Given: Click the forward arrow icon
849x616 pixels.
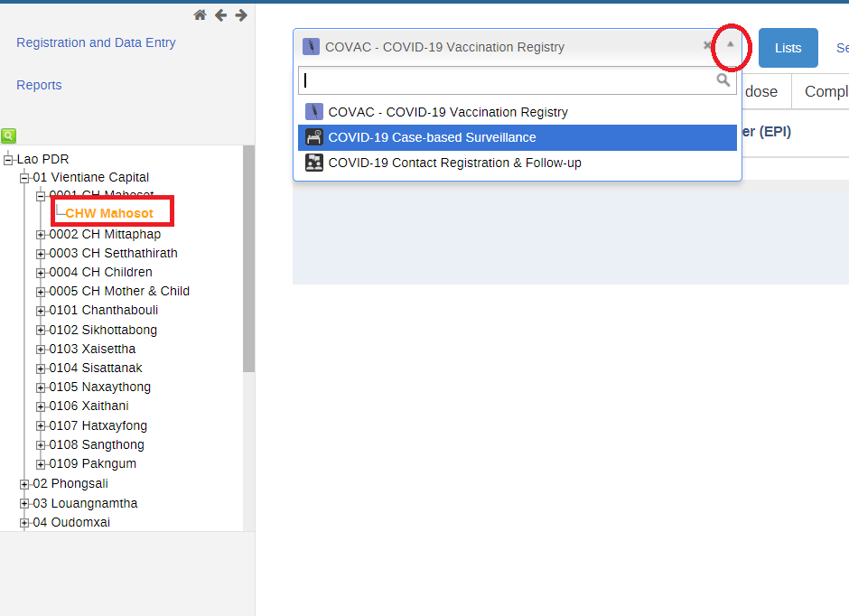Looking at the screenshot, I should [x=241, y=15].
